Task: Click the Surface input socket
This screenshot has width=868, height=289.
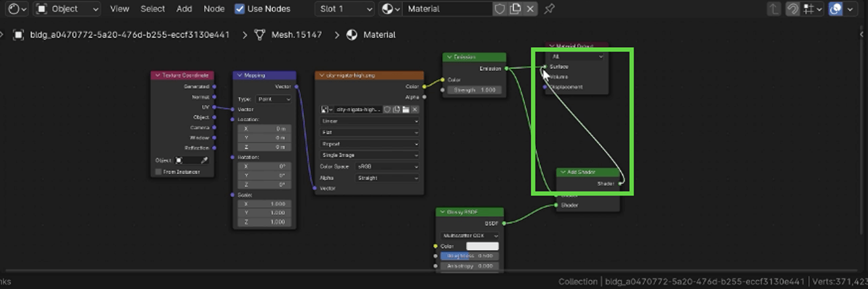Action: point(545,67)
